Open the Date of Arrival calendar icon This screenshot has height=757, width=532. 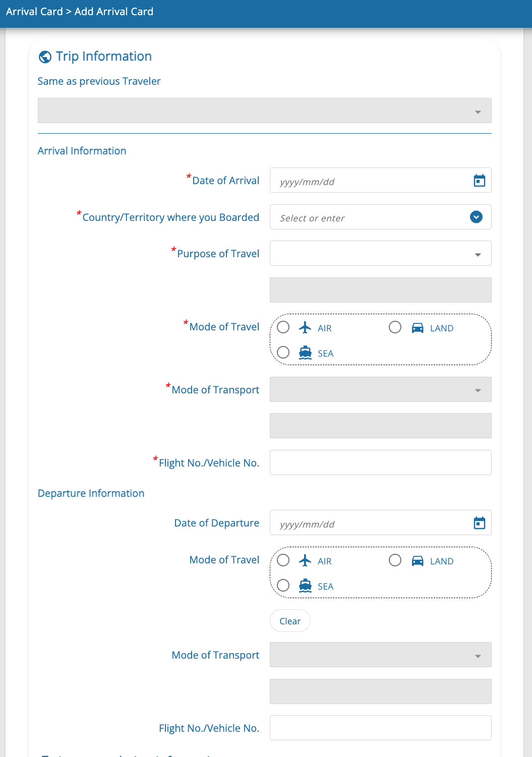click(479, 181)
